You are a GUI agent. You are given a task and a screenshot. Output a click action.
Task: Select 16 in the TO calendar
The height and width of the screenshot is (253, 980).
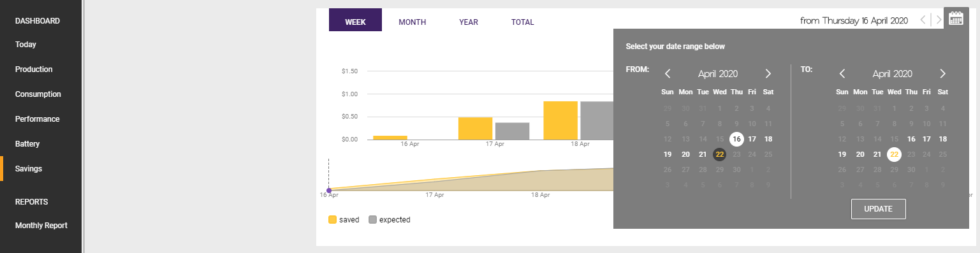(911, 139)
